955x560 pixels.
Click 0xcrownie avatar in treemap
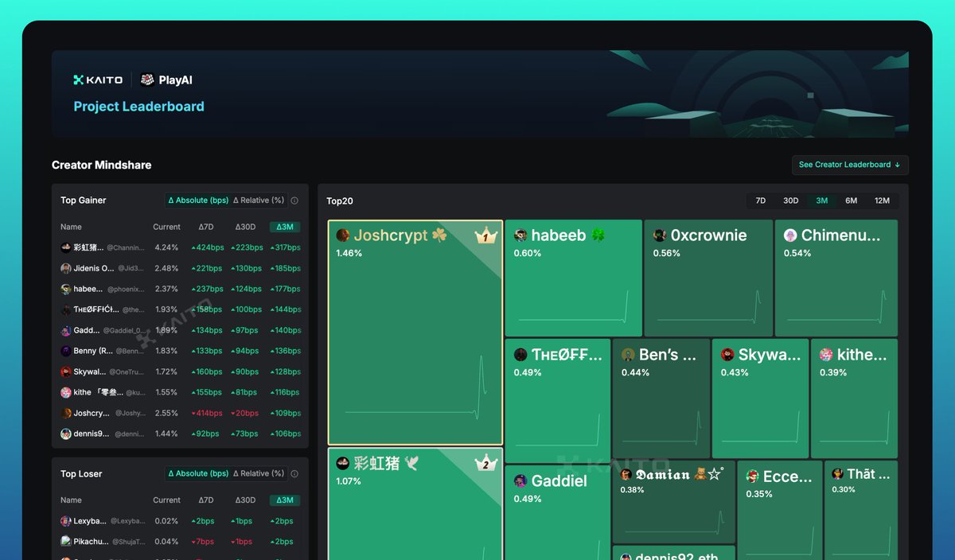click(660, 235)
